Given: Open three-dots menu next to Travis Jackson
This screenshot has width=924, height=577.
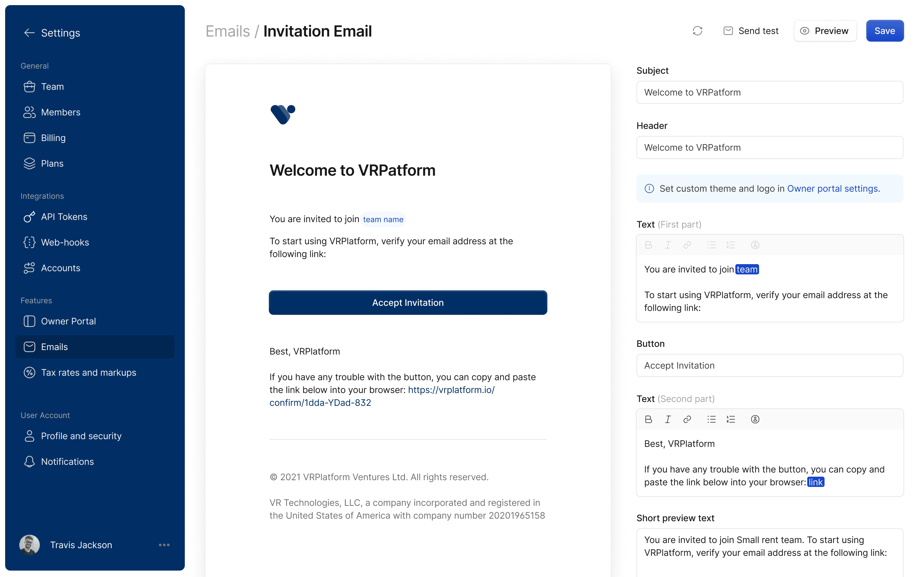Looking at the screenshot, I should pyautogui.click(x=164, y=545).
